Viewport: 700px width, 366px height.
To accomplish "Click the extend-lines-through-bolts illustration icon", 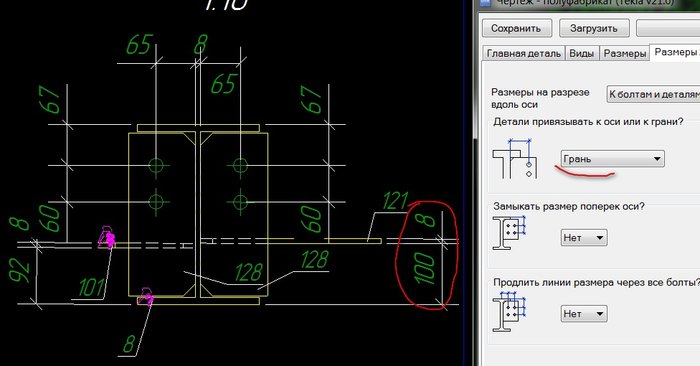I will 509,311.
